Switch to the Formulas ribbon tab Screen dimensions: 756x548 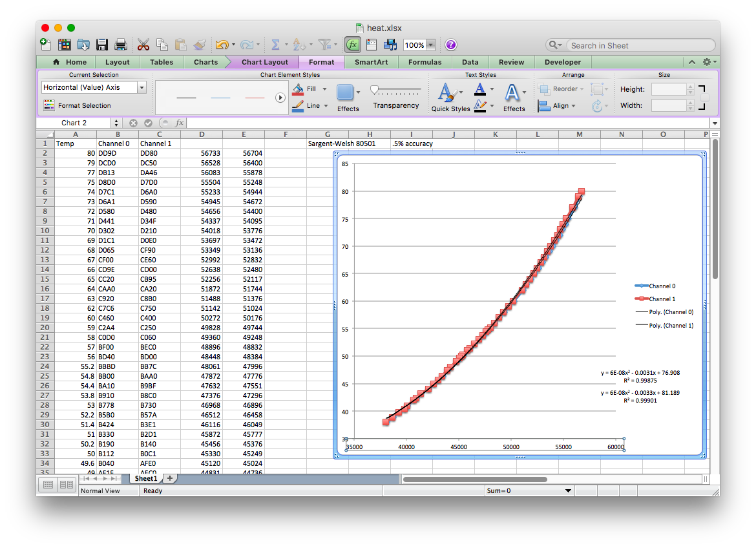pos(425,62)
